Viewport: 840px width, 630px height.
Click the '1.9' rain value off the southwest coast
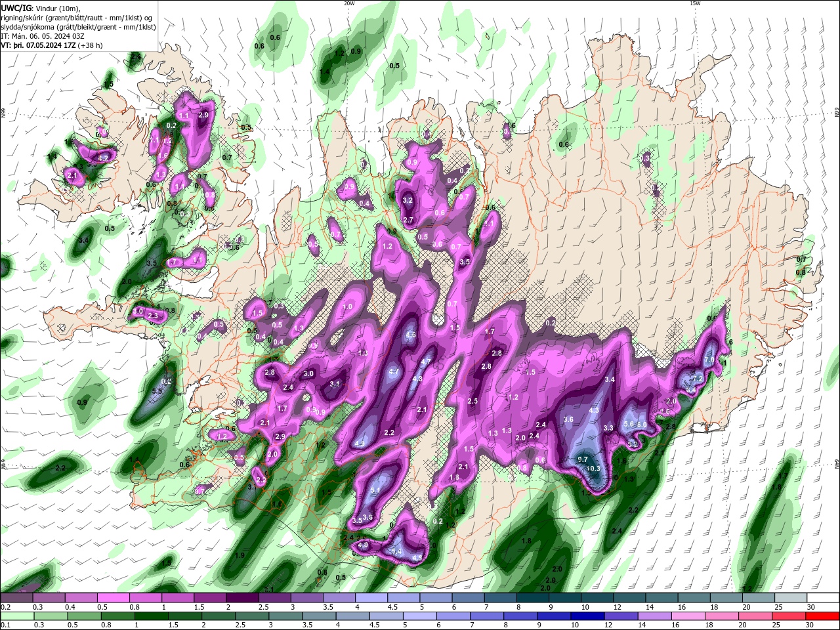[x=240, y=555]
